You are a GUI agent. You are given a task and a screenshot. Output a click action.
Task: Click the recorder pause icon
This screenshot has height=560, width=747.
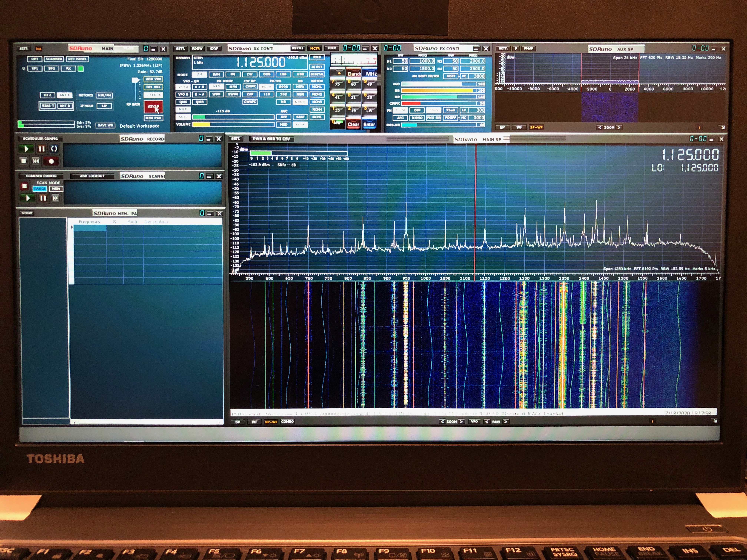41,149
